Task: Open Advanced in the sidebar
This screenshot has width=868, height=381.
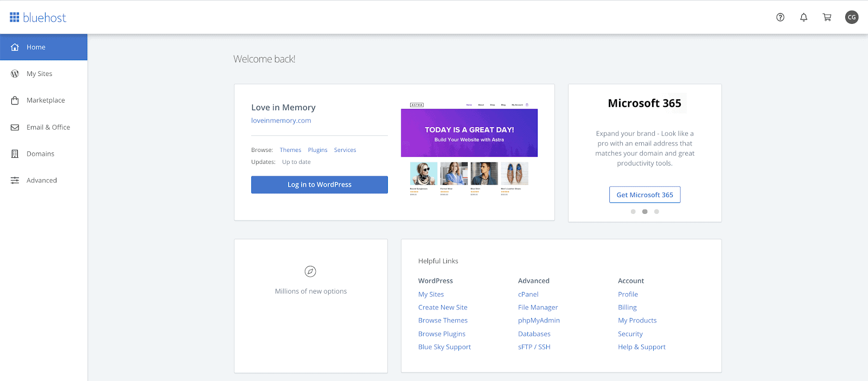Action: tap(43, 181)
